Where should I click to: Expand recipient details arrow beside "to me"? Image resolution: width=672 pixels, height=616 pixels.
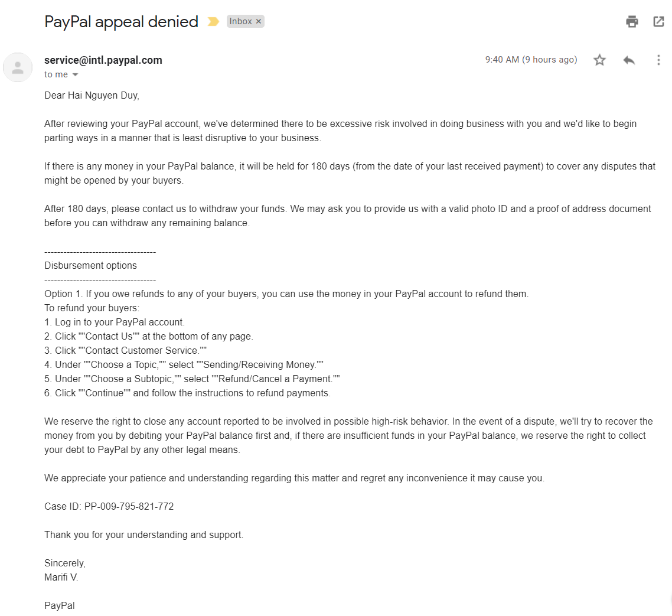75,75
